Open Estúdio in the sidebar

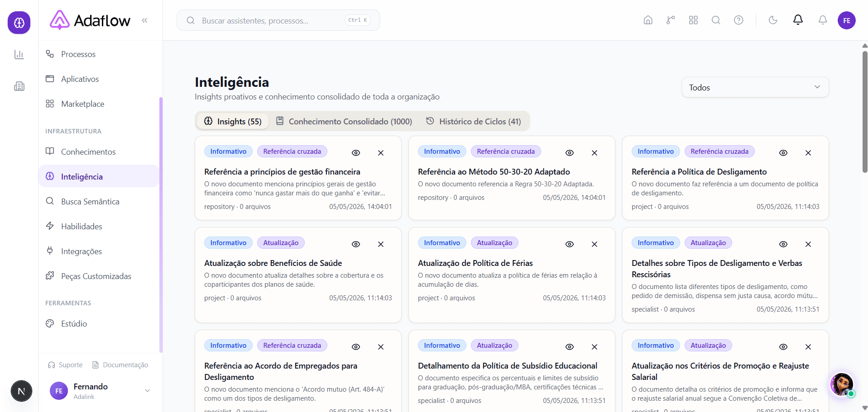click(99, 324)
